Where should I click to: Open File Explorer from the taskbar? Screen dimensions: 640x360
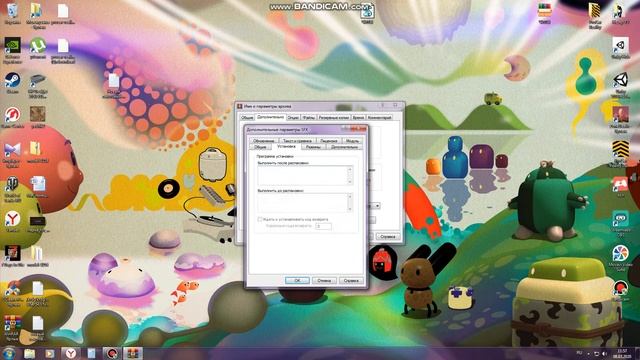(29, 353)
